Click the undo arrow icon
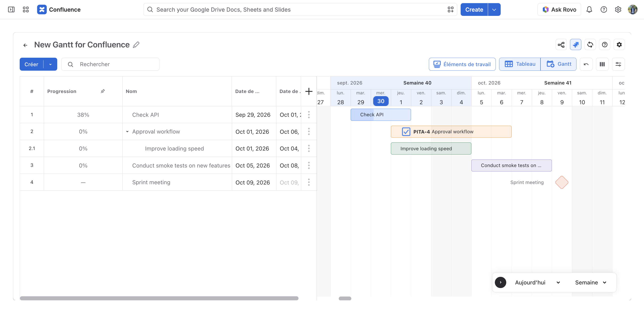Viewport: 644px width, 318px height. click(x=586, y=64)
